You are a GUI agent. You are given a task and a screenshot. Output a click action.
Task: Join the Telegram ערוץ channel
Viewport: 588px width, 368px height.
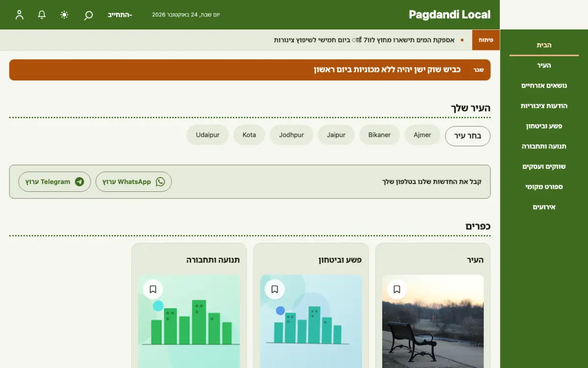(54, 182)
